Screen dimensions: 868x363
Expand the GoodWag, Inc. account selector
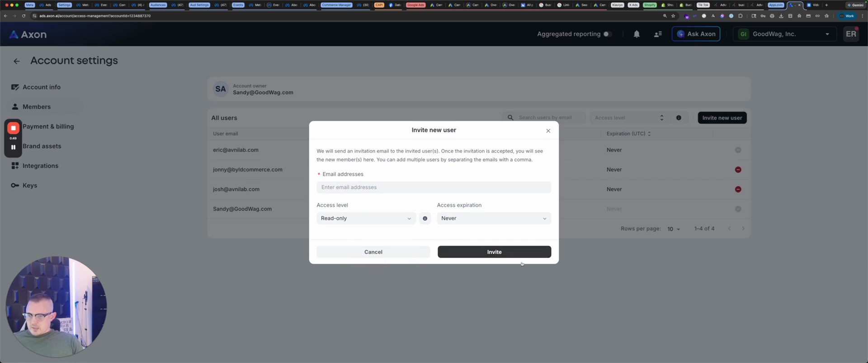(784, 34)
